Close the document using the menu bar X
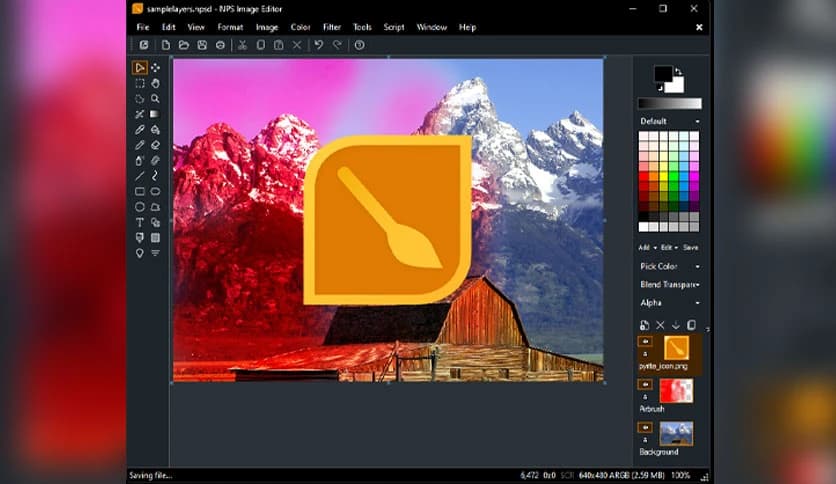Screen dimensions: 836x484 pyautogui.click(x=699, y=27)
